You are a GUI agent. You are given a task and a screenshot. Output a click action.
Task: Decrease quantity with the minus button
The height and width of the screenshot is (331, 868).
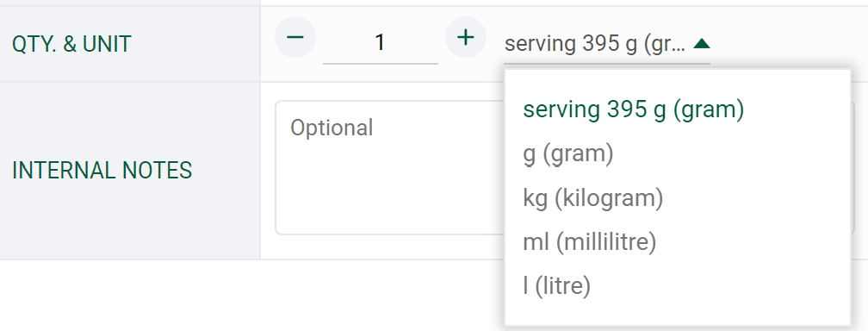click(x=295, y=37)
